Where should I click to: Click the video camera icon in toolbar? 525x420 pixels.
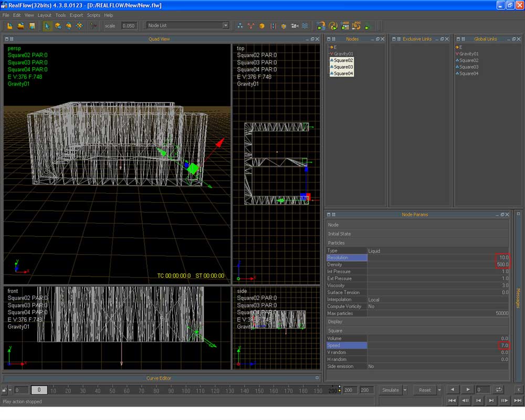295,26
